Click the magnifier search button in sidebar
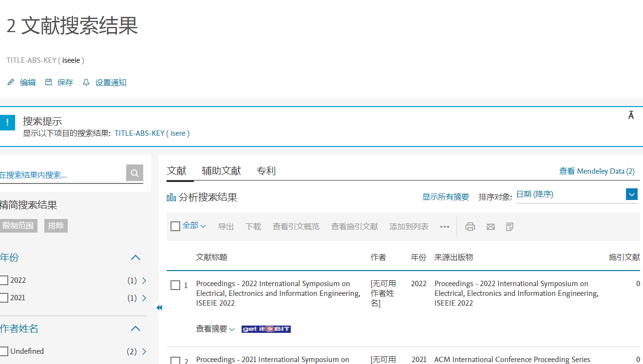This screenshot has width=643, height=364. (x=134, y=173)
